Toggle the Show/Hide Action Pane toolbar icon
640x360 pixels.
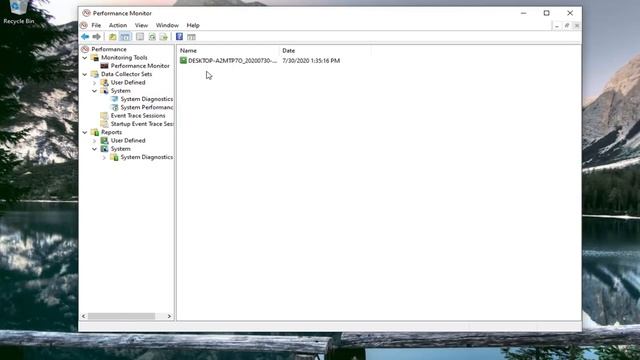click(x=191, y=37)
